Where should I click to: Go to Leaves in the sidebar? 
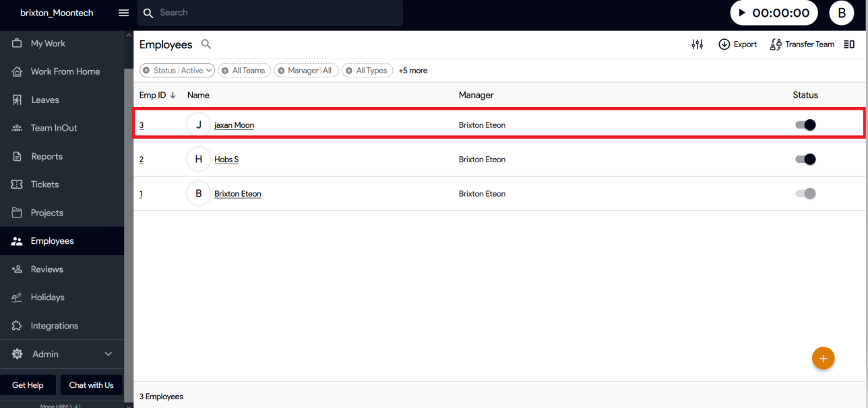[44, 100]
